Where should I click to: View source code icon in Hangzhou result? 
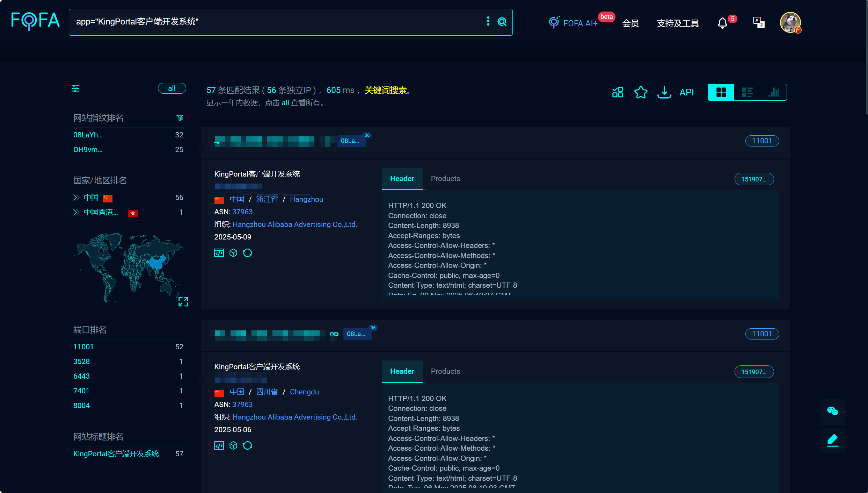point(219,253)
